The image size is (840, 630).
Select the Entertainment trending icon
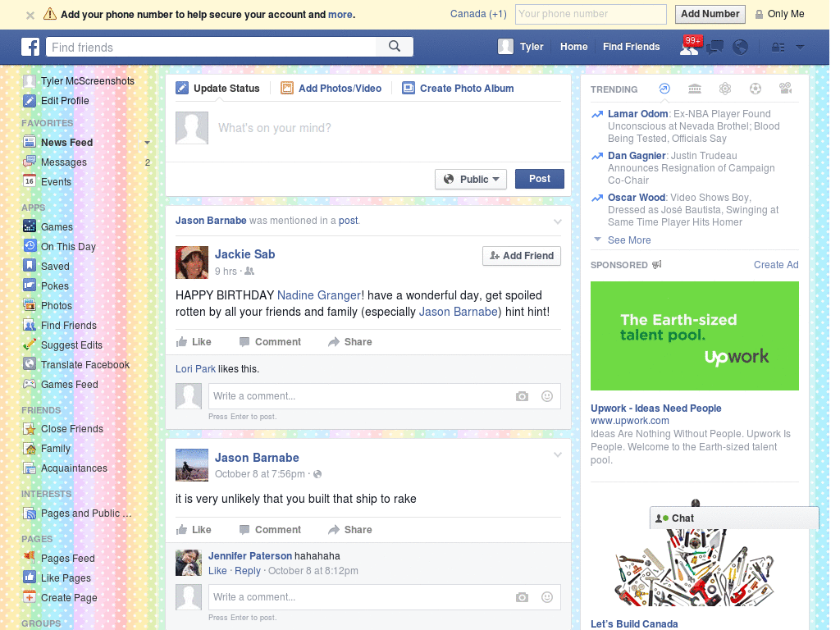point(786,89)
